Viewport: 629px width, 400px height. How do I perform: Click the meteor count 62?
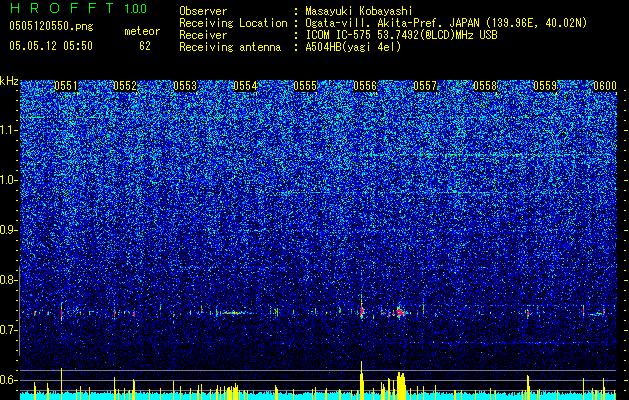[145, 46]
